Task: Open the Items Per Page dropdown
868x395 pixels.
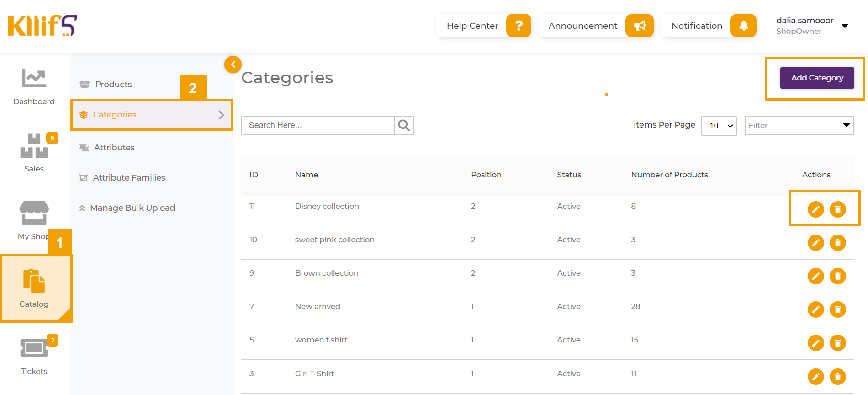Action: point(719,126)
